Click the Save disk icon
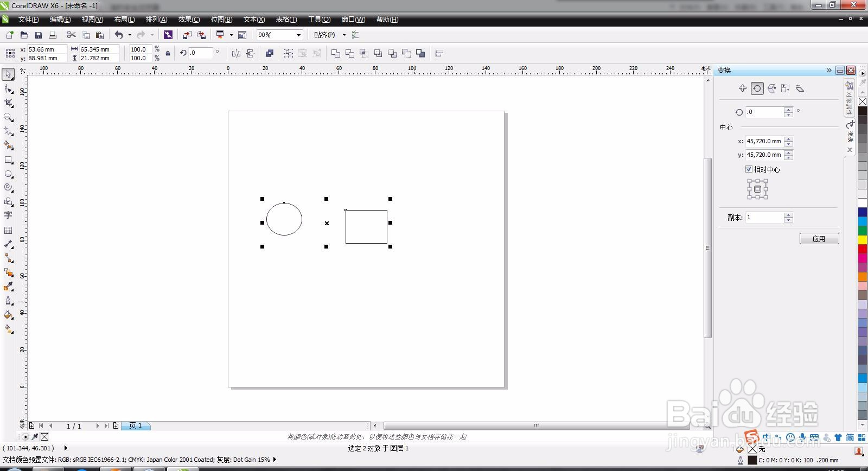 [39, 35]
